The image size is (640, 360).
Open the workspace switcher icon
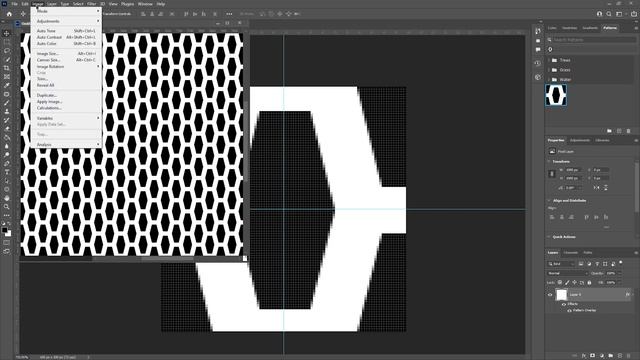coord(620,14)
